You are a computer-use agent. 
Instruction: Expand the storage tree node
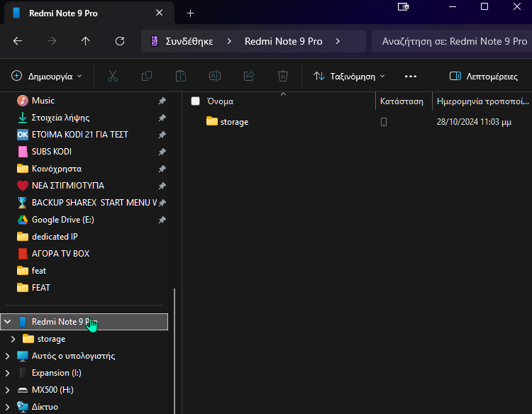coord(13,339)
